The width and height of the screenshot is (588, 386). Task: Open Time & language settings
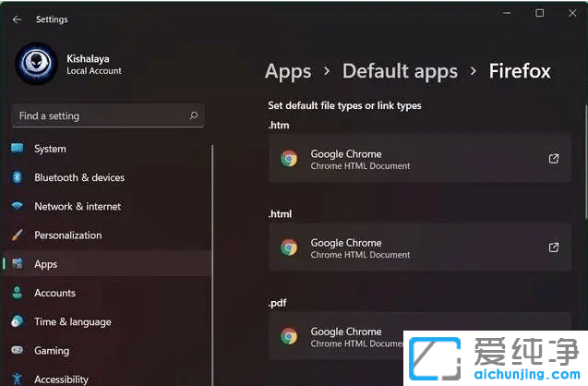tap(108, 321)
